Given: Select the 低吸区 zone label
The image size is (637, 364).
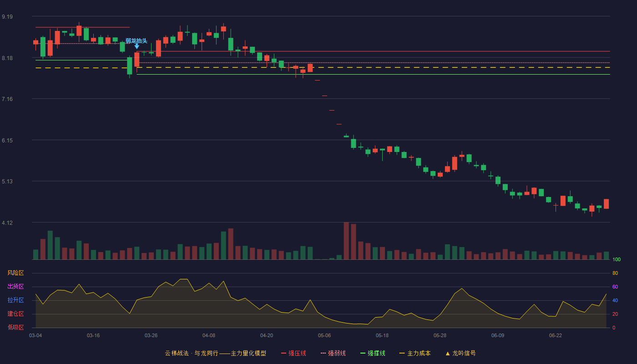Looking at the screenshot, I should point(15,327).
